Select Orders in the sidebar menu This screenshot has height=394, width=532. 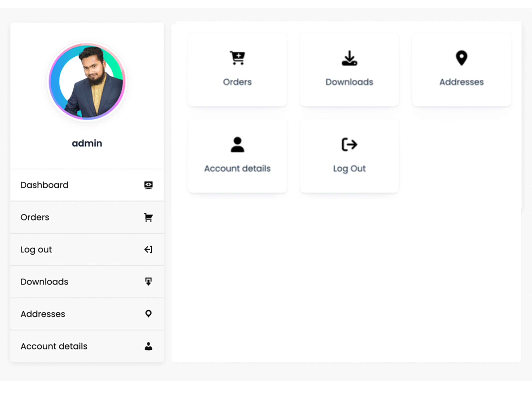35,217
